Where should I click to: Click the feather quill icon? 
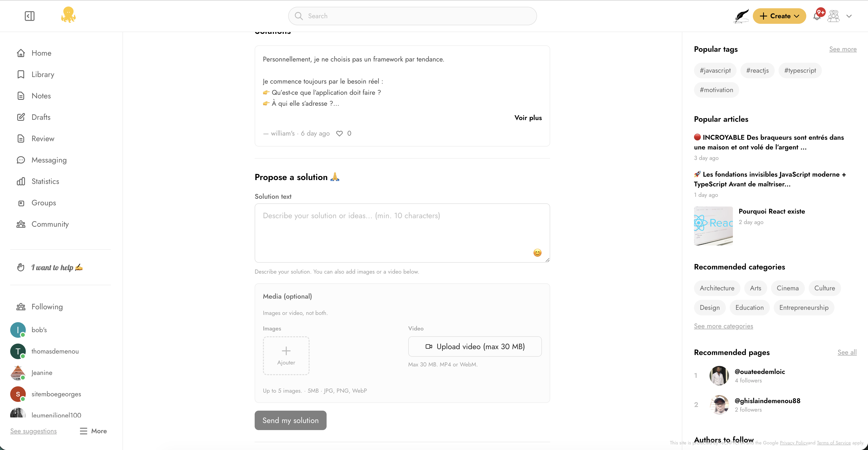pos(741,16)
